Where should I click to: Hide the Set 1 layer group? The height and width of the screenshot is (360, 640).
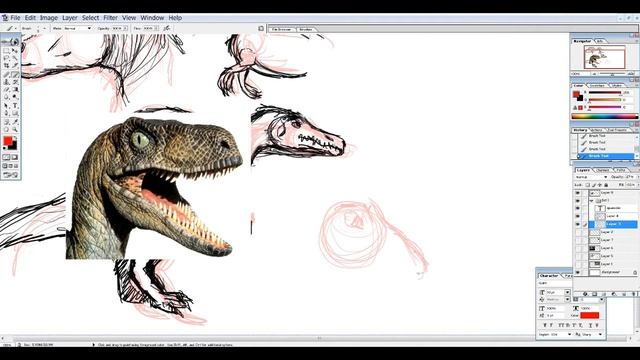(x=578, y=200)
